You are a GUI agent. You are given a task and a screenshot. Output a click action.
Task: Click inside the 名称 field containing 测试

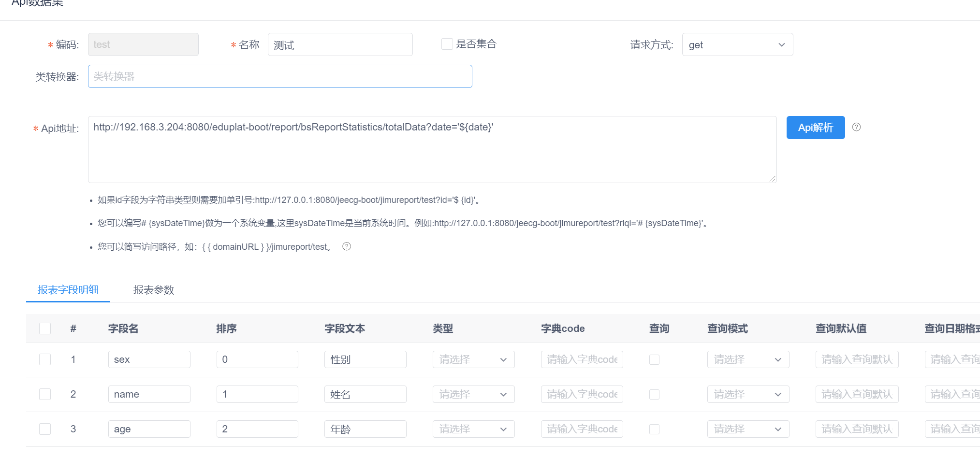point(340,44)
